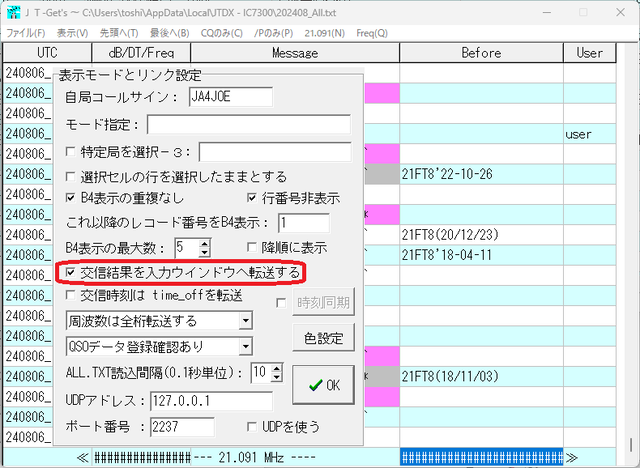This screenshot has height=468, width=640.
Task: Click the モード指定 input field
Action: coord(249,124)
